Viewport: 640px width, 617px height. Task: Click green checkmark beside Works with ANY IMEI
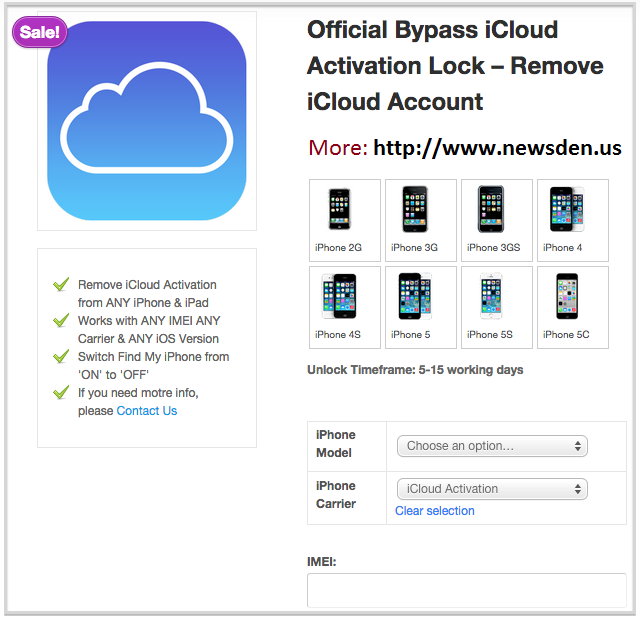click(61, 320)
